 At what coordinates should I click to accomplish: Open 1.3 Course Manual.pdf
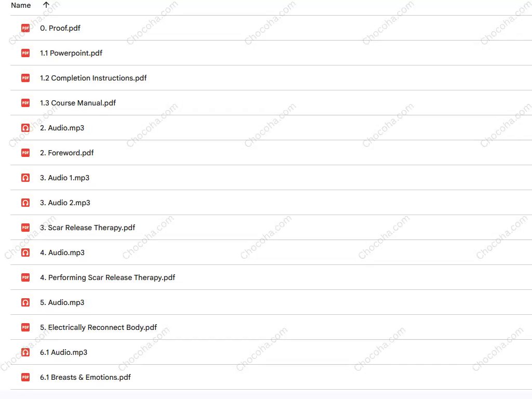[x=78, y=103]
